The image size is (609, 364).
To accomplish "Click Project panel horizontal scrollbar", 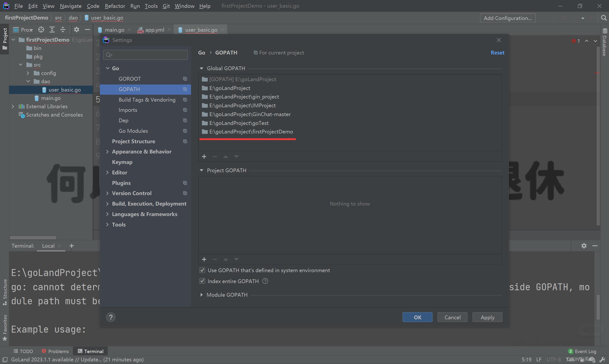I will [x=33, y=237].
